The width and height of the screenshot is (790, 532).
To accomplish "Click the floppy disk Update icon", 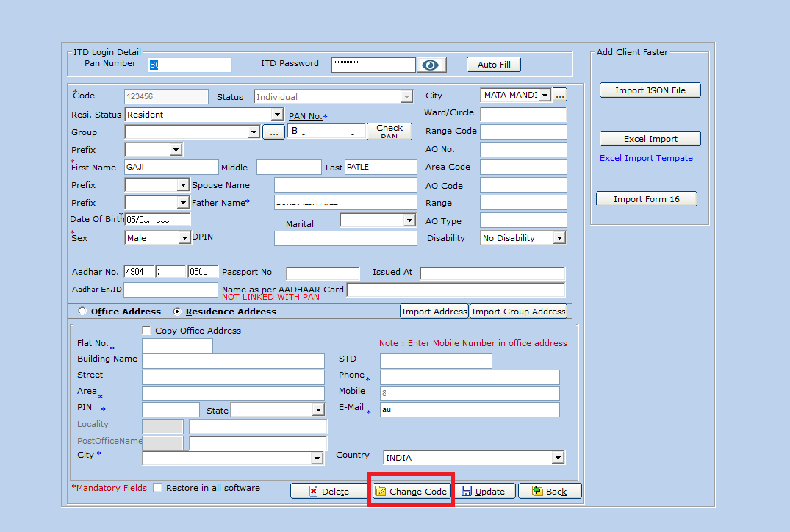I will click(x=467, y=491).
